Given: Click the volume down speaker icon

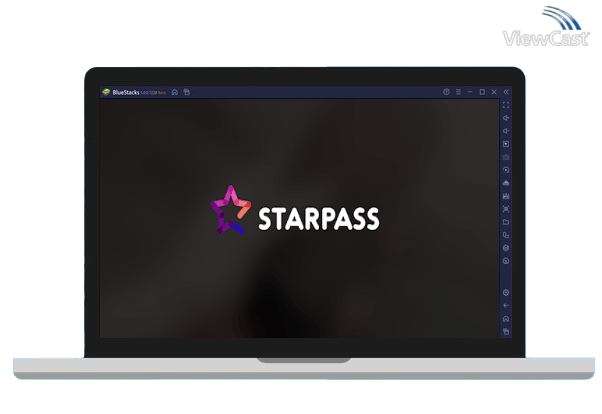Looking at the screenshot, I should tap(506, 131).
